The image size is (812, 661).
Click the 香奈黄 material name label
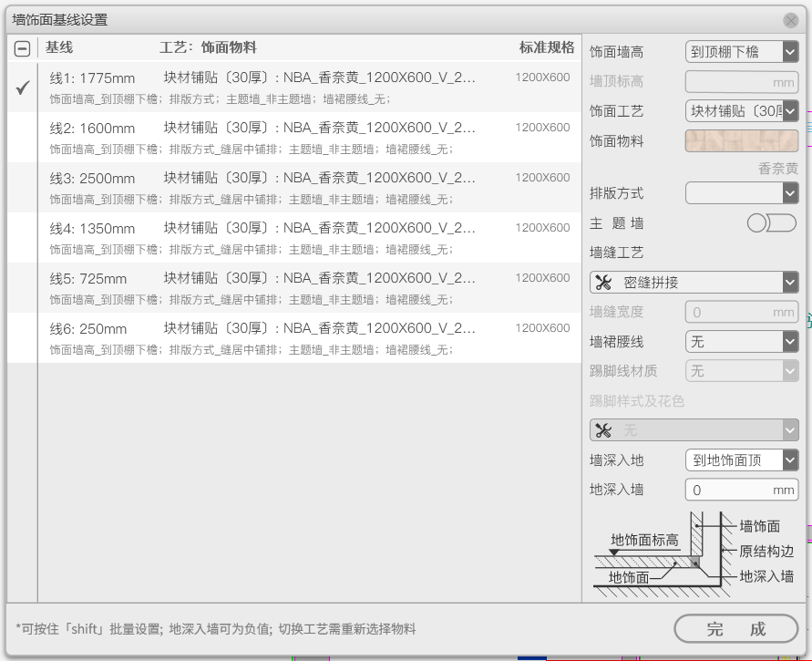click(x=777, y=169)
